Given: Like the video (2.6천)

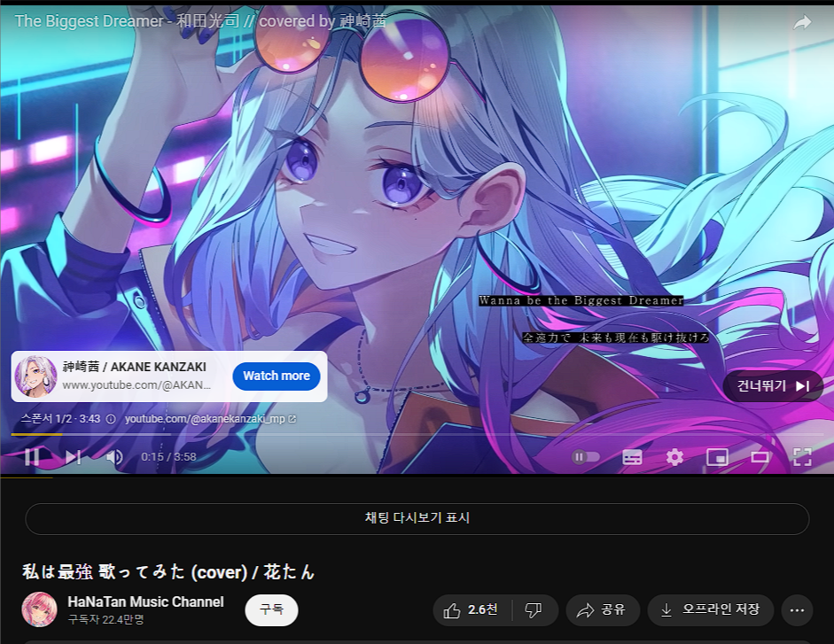Looking at the screenshot, I should click(472, 610).
